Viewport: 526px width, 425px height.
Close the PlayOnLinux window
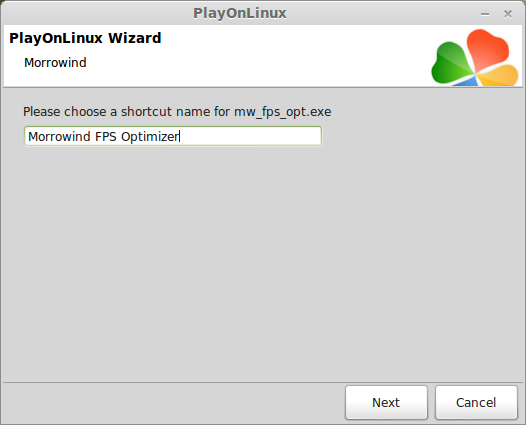tap(508, 14)
